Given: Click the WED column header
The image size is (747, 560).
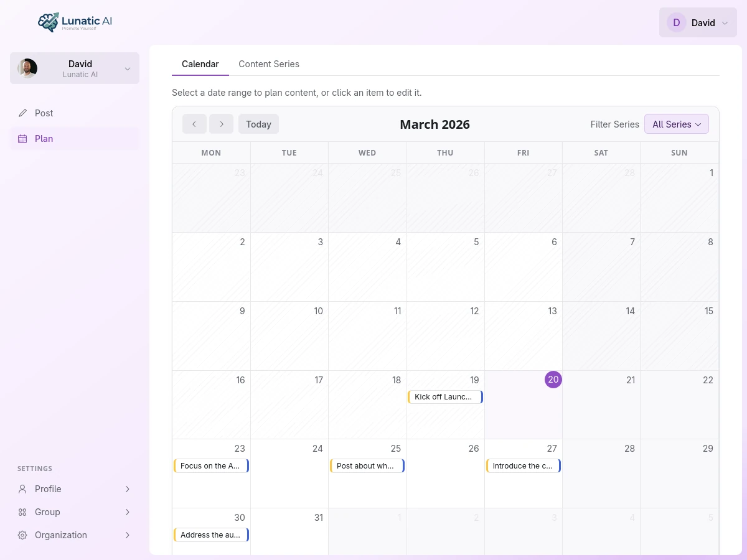Looking at the screenshot, I should (367, 152).
